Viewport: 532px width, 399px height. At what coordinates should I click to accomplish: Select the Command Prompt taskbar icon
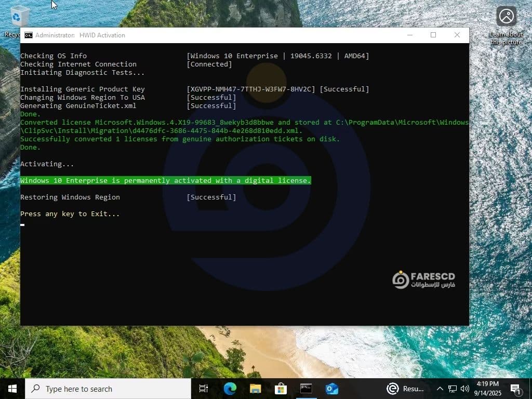[x=306, y=389]
